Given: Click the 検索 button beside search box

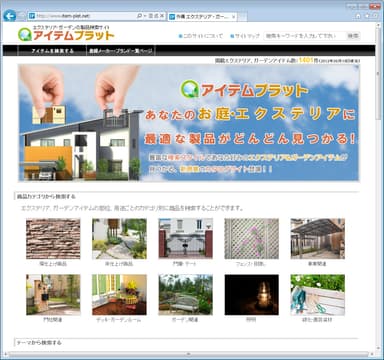Looking at the screenshot, I should 353,36.
